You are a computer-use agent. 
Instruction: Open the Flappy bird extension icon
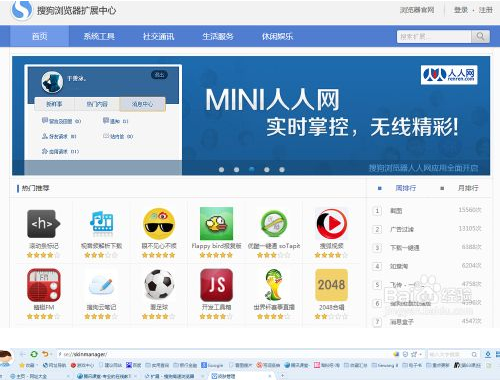tap(216, 223)
